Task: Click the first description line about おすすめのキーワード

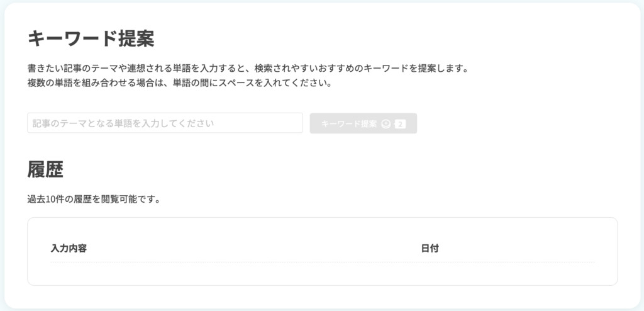Action: point(248,68)
